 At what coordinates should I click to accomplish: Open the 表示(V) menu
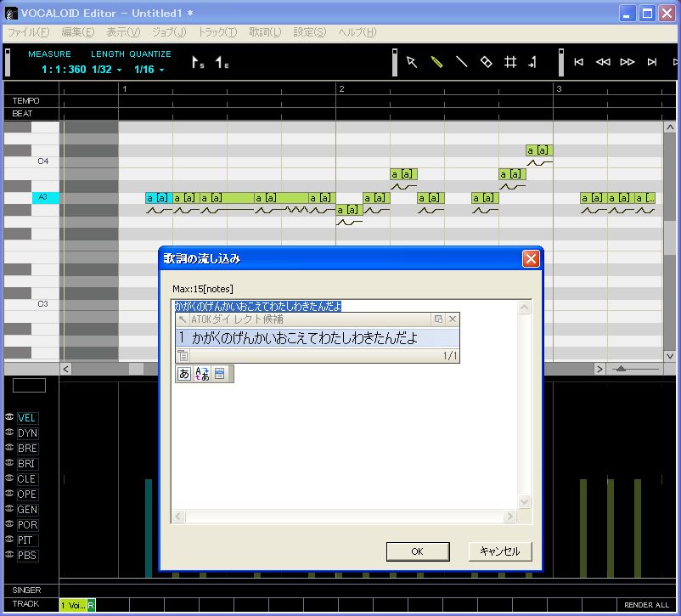[123, 32]
